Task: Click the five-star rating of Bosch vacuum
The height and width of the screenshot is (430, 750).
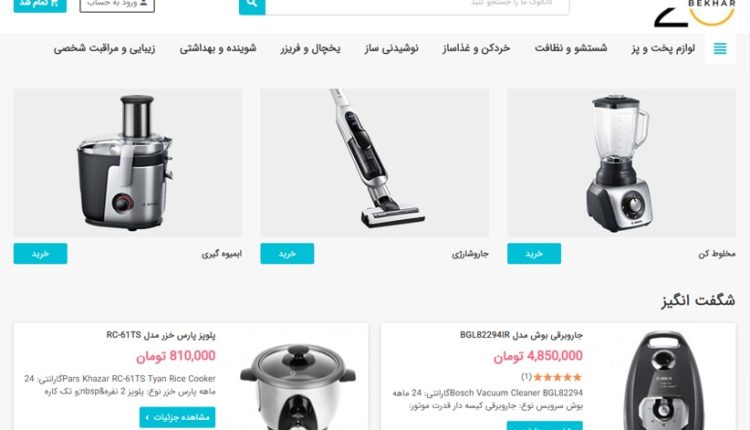Action: 558,377
